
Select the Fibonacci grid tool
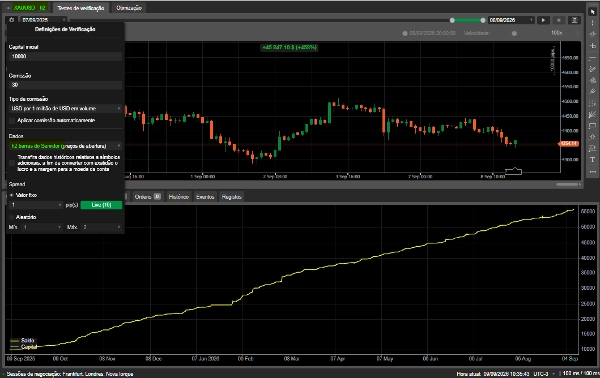(x=592, y=103)
